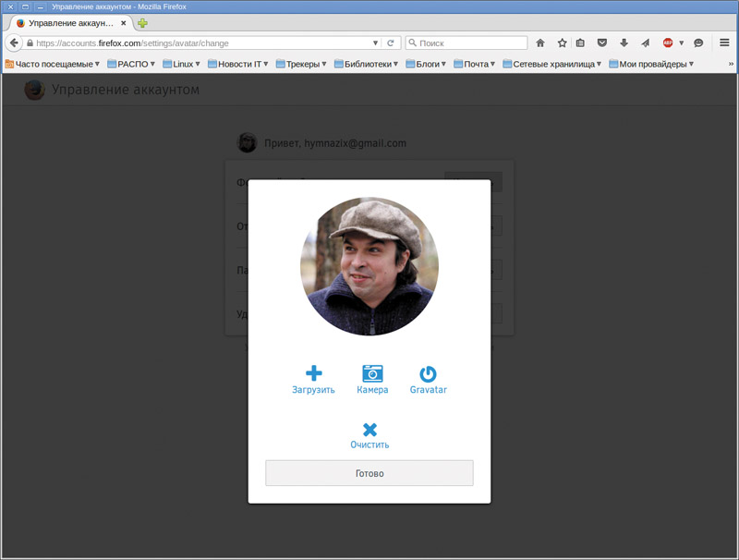
Task: Open the Firefox home page icon
Action: point(540,43)
